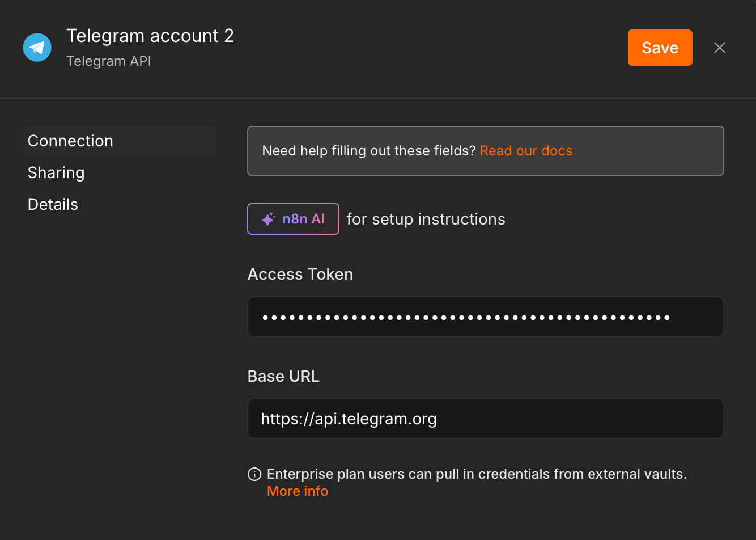Click the Telegram API subtitle text
The height and width of the screenshot is (540, 756).
coord(109,61)
